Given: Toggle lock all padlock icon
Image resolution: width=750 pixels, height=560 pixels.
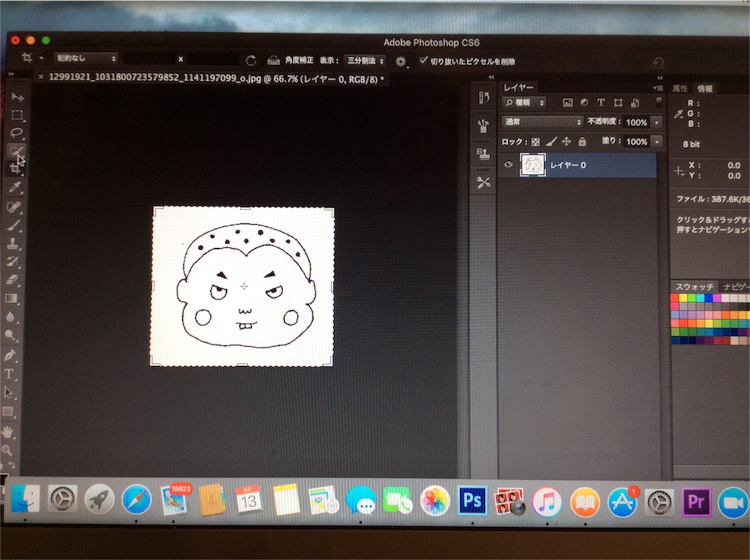Looking at the screenshot, I should pos(582,141).
